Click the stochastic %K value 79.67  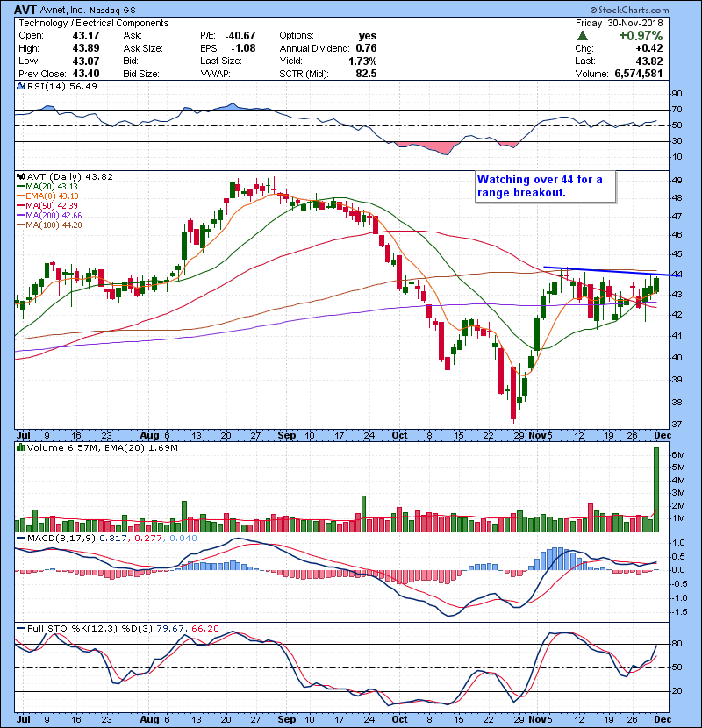[x=170, y=628]
